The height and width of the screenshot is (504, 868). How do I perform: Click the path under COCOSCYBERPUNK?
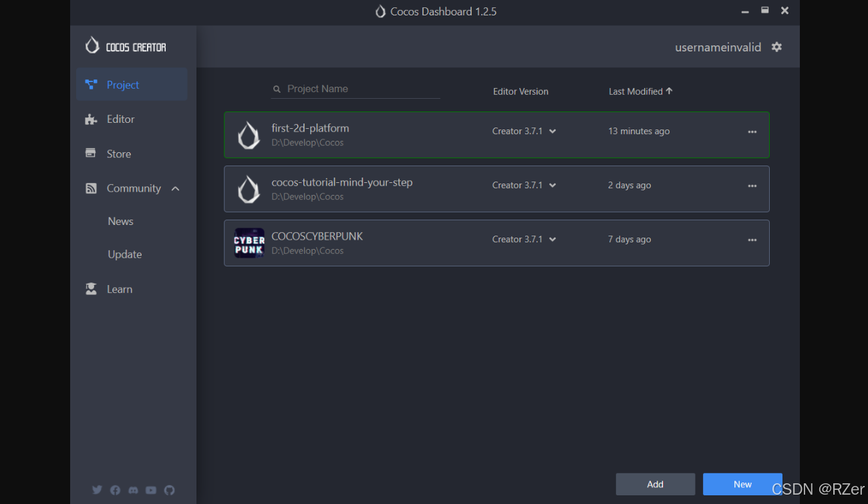click(x=307, y=251)
